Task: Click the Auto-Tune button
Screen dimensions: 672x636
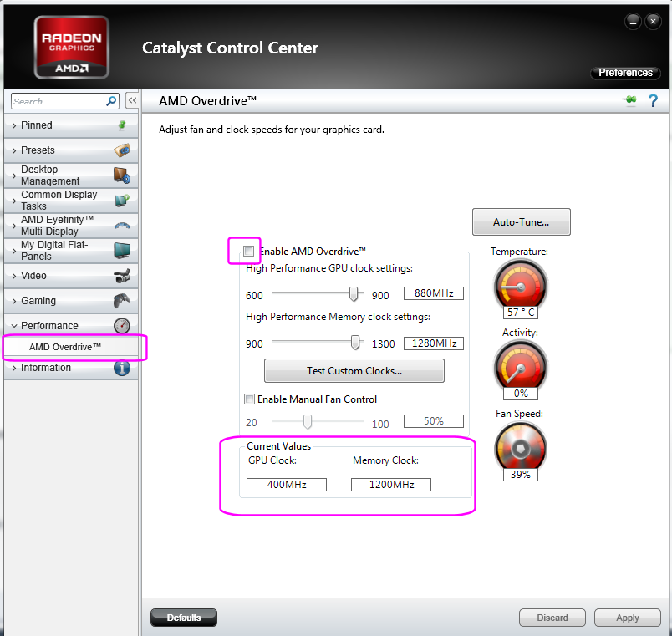Action: click(x=522, y=222)
